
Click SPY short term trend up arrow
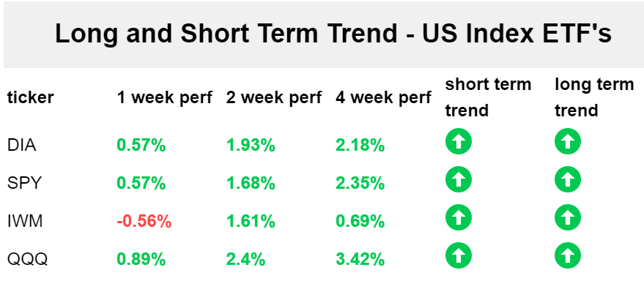(459, 179)
